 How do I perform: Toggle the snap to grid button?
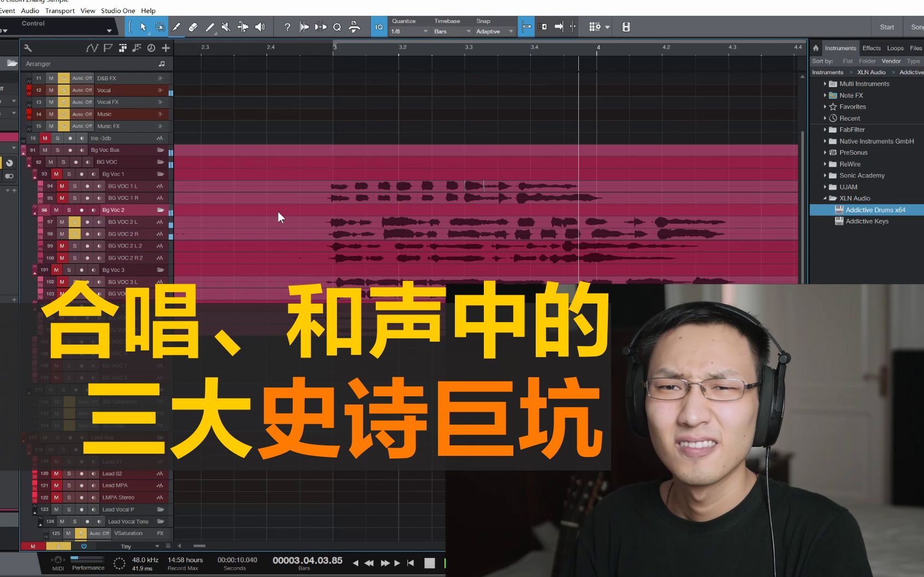[526, 27]
